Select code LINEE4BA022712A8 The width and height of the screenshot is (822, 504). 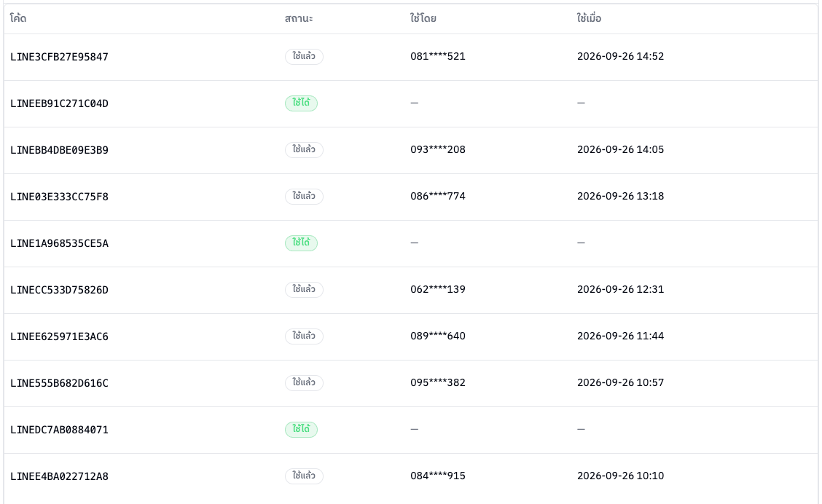pos(59,477)
